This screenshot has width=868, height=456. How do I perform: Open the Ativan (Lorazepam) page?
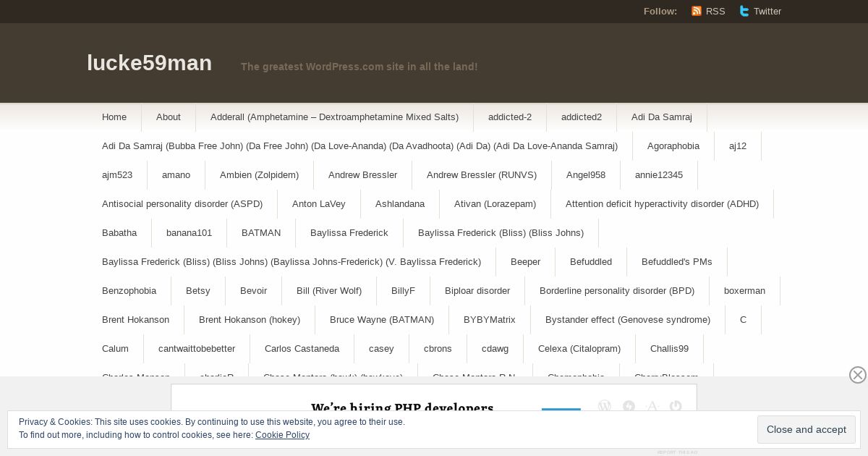(495, 203)
